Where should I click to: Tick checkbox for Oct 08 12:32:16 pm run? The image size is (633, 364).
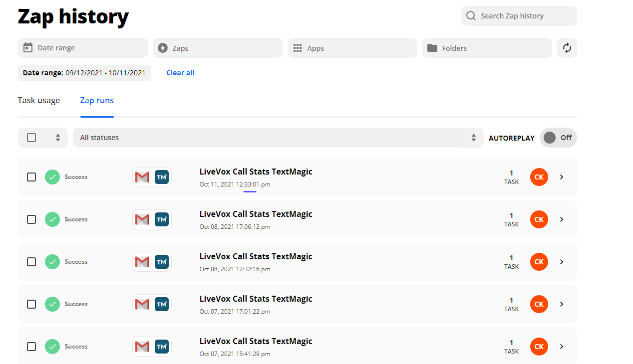(x=31, y=262)
